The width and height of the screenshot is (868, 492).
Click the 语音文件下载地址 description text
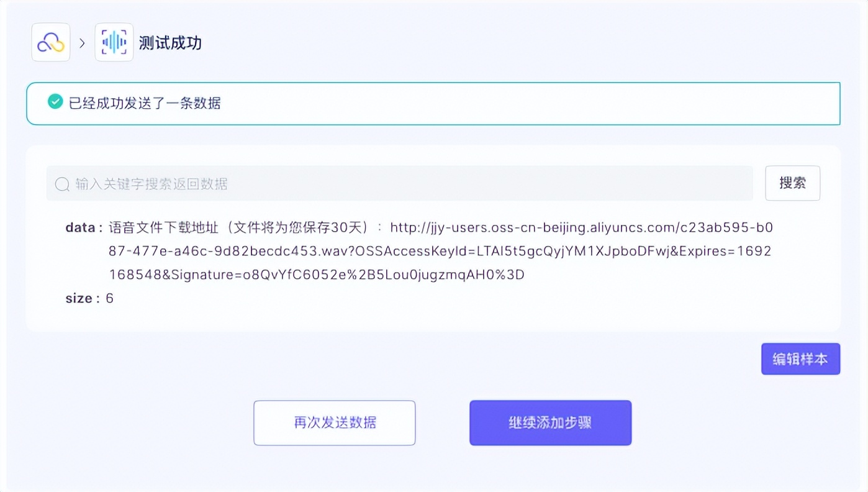163,227
